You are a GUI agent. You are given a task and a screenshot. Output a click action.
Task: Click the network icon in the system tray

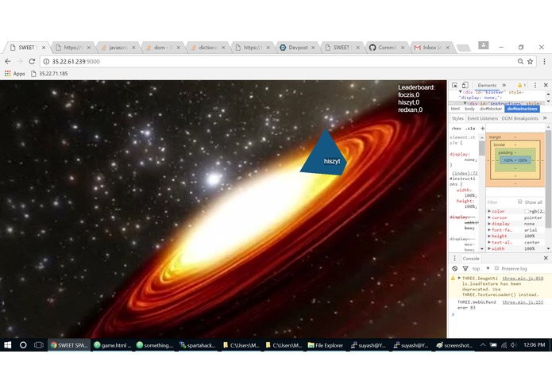504,345
